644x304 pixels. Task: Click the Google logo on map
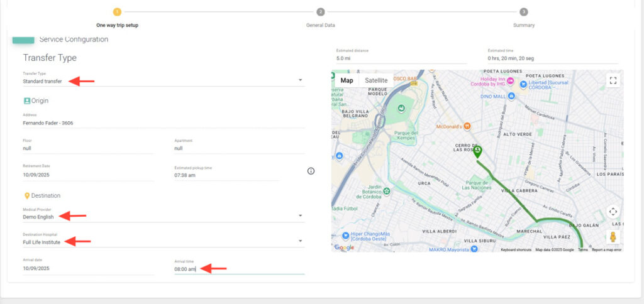[344, 247]
